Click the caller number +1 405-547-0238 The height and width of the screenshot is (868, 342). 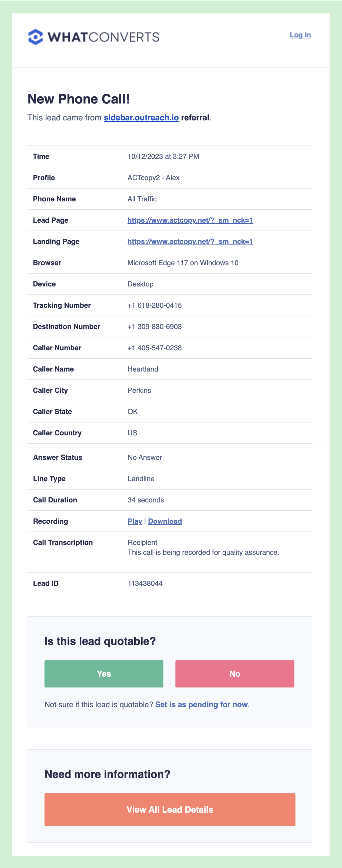coord(155,348)
